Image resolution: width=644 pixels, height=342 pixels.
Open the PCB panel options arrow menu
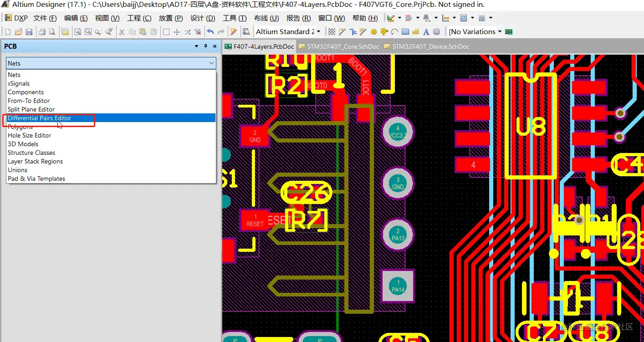(197, 46)
